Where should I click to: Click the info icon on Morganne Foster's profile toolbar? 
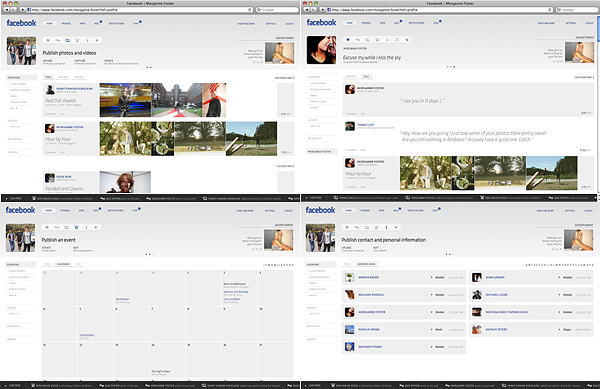pyautogui.click(x=387, y=39)
